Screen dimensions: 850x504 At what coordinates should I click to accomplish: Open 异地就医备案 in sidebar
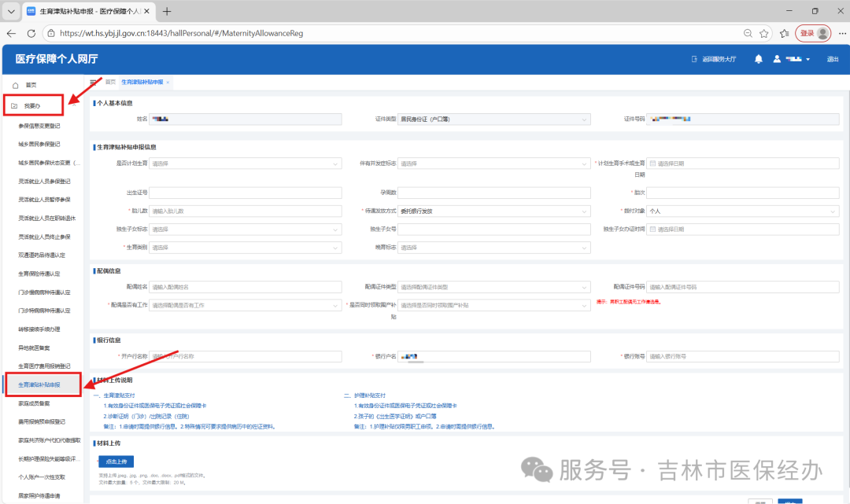pyautogui.click(x=34, y=348)
